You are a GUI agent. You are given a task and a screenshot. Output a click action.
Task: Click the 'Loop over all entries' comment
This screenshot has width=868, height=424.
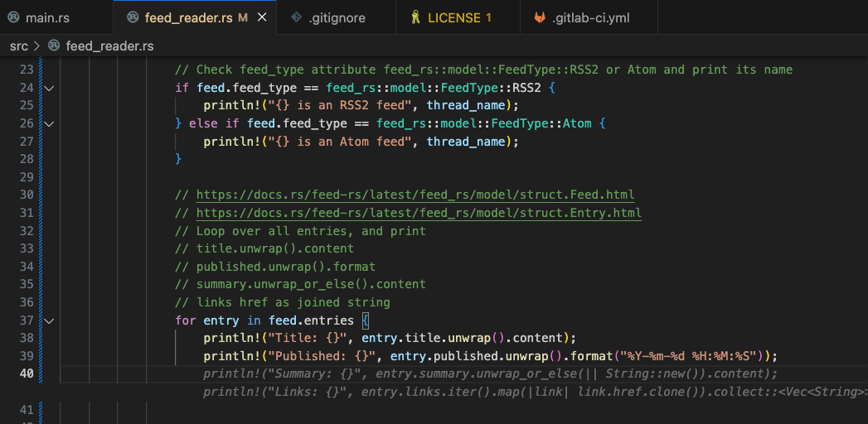coord(301,230)
